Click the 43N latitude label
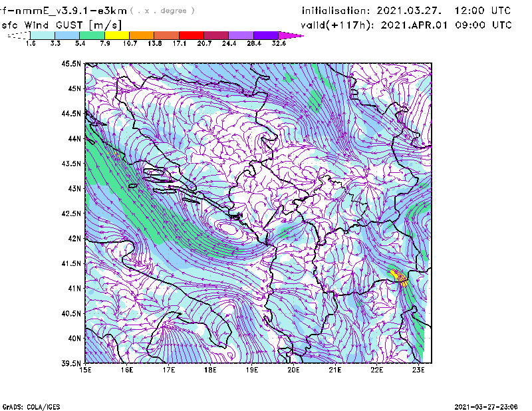The height and width of the screenshot is (411, 532). 74,188
